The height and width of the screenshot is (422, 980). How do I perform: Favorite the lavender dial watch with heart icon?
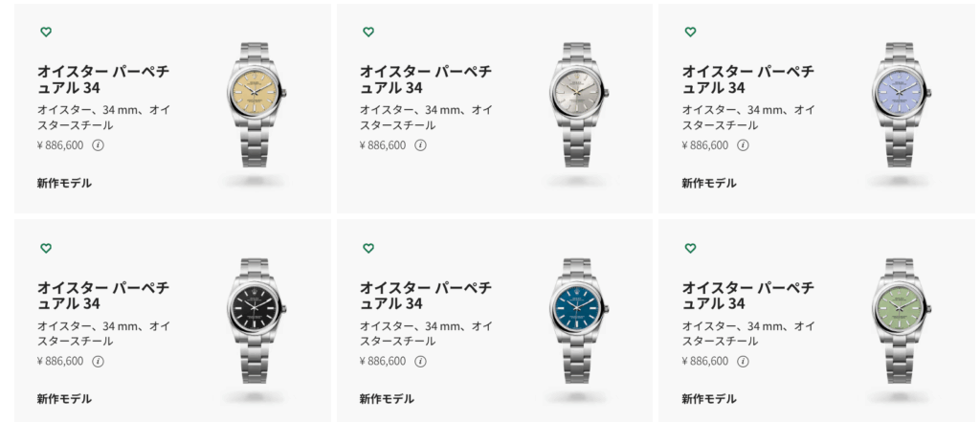pyautogui.click(x=690, y=32)
